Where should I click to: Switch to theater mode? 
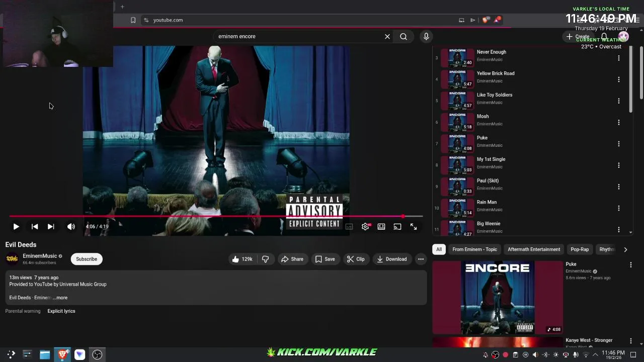point(381,227)
